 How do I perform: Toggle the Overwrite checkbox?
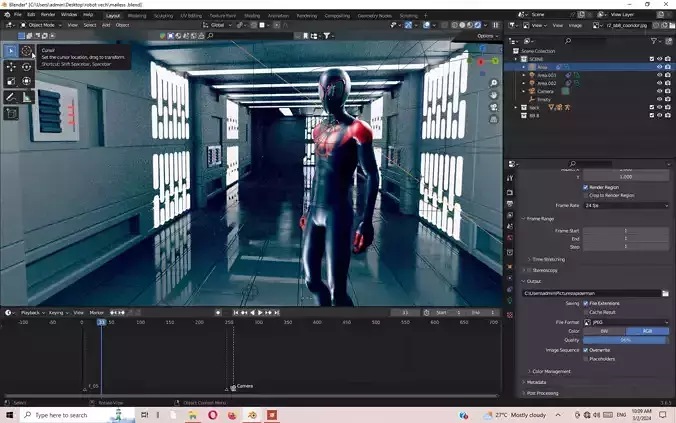point(585,350)
